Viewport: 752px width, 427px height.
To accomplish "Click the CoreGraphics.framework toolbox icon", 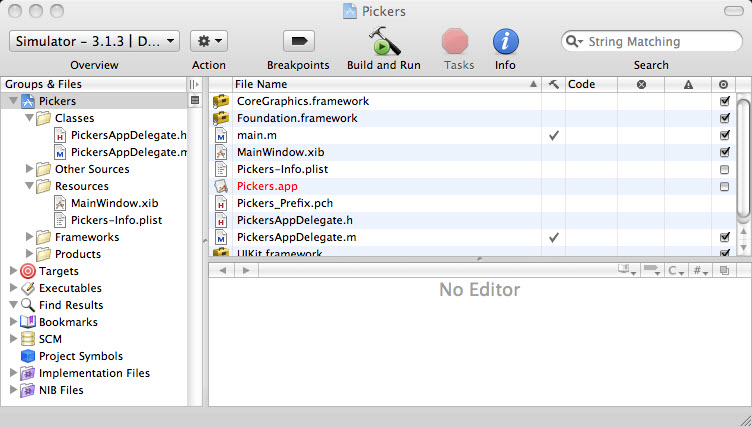I will (221, 101).
